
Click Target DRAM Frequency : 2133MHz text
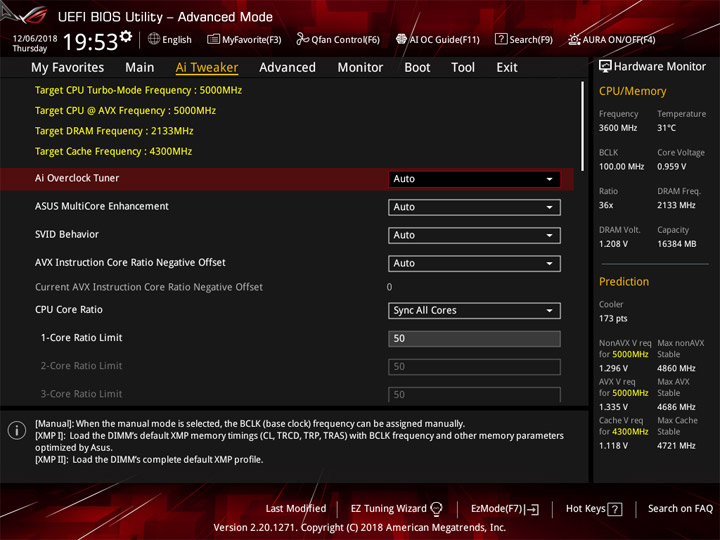point(114,131)
